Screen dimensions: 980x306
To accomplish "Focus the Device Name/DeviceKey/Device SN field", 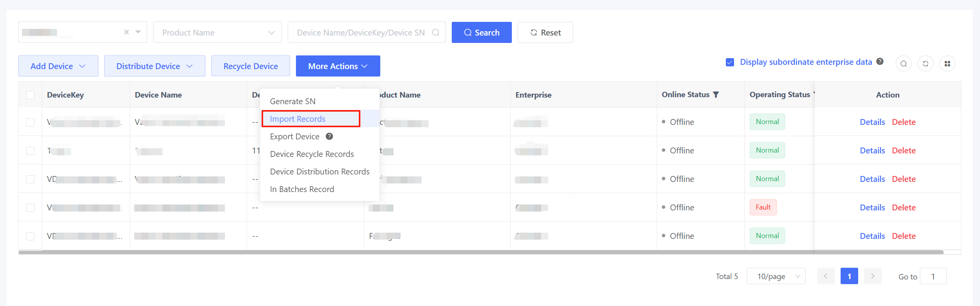I will (361, 32).
